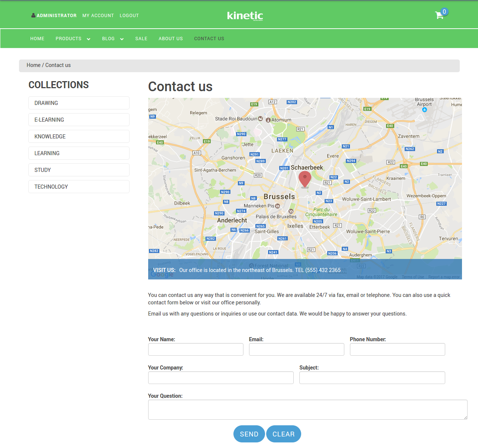
Task: Click the Clear button
Action: coord(284,434)
